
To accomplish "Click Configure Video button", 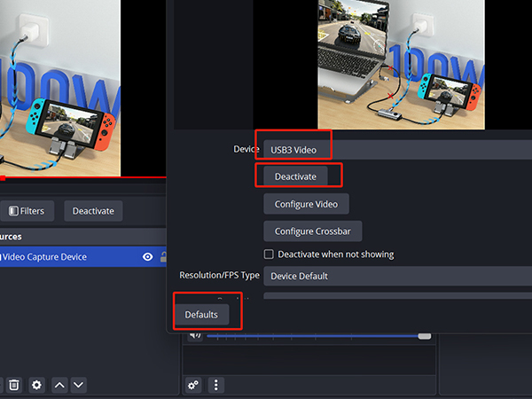I will tap(306, 204).
